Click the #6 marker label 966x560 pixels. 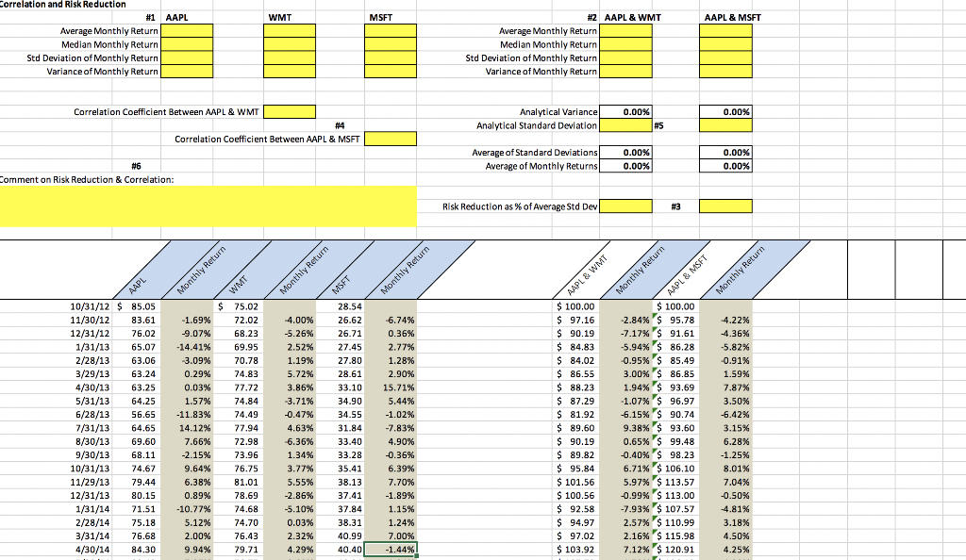coord(136,166)
